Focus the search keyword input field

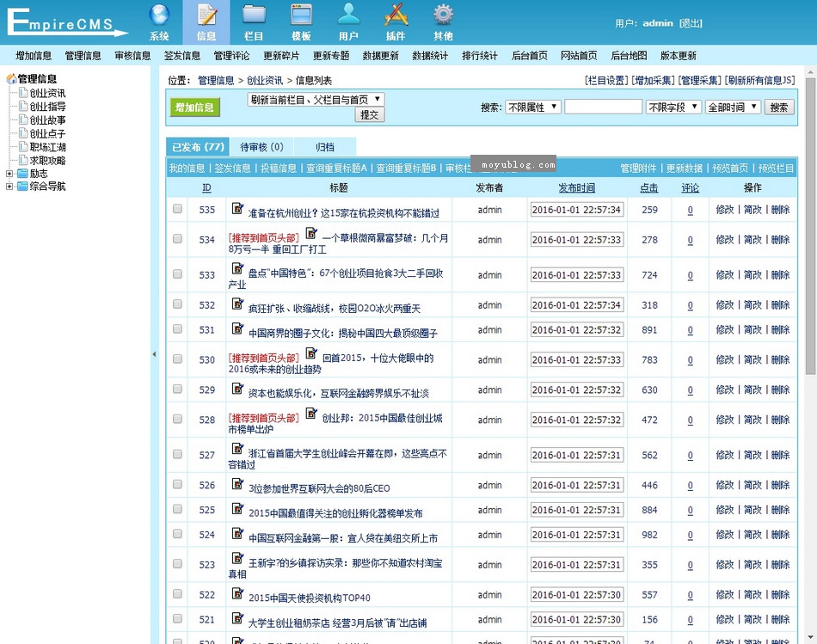603,107
